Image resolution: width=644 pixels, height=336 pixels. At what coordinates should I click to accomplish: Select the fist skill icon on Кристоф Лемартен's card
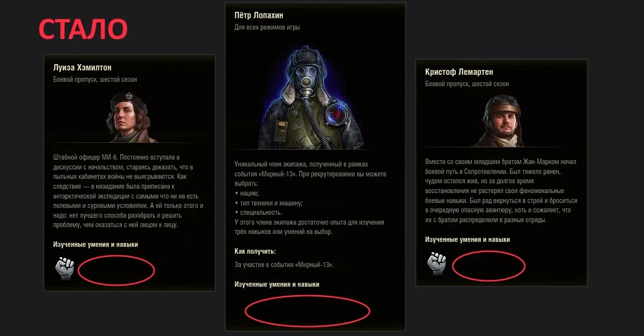[x=437, y=263]
